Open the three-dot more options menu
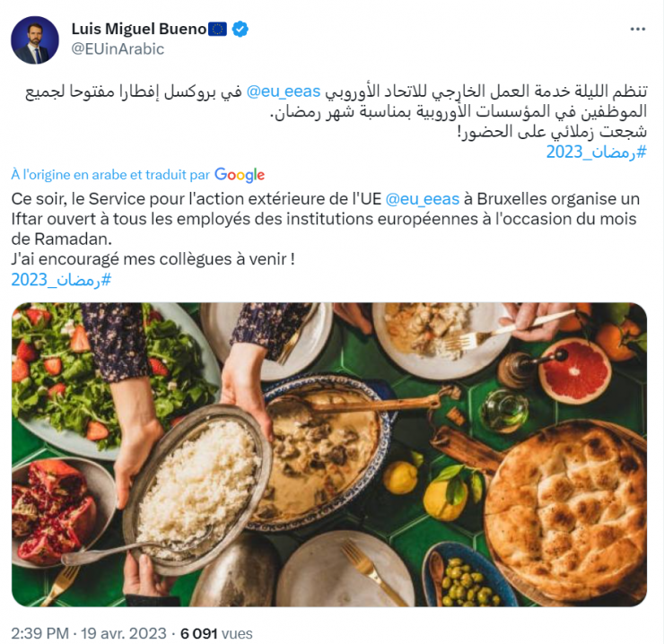Screen dimensions: 664x644 pyautogui.click(x=637, y=30)
